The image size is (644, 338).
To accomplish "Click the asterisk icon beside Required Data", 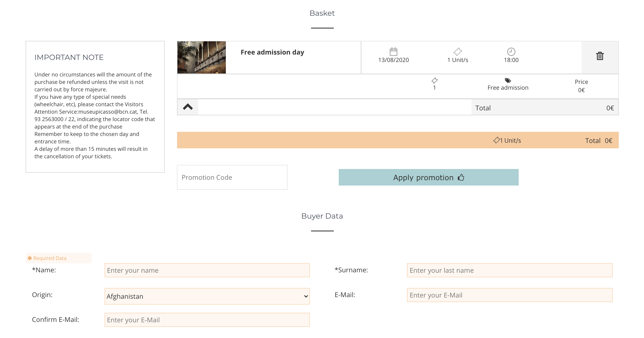I will [30, 258].
